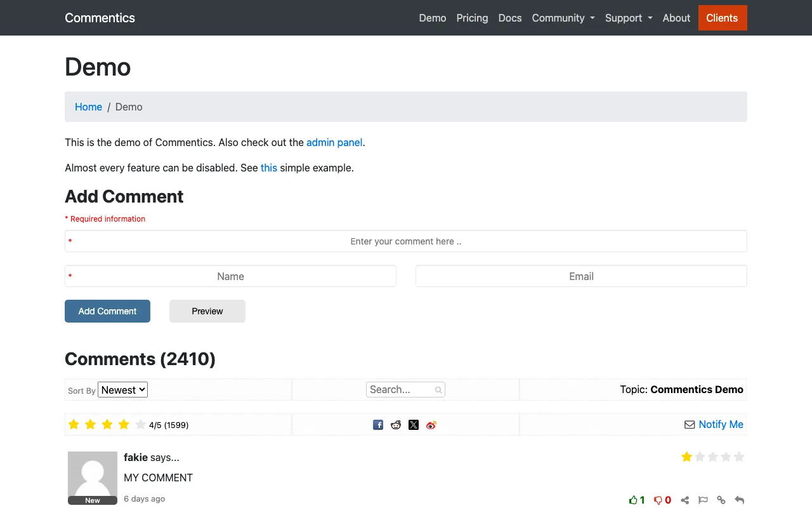Open the About page
The height and width of the screenshot is (508, 812).
click(x=676, y=18)
